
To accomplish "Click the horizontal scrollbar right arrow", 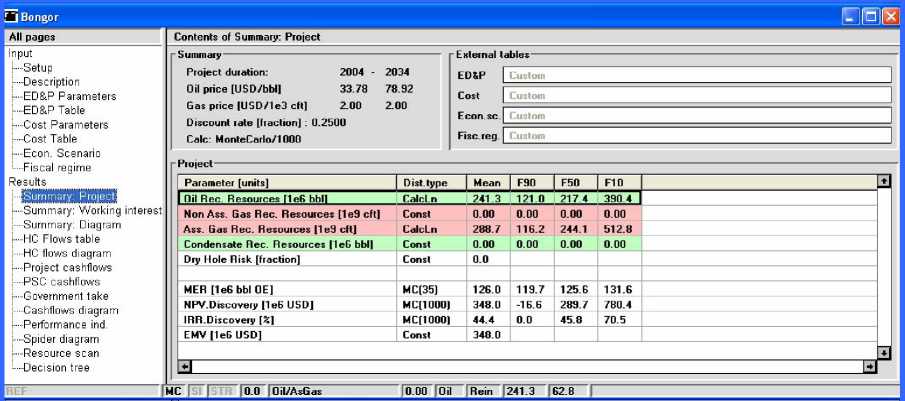I will 869,367.
